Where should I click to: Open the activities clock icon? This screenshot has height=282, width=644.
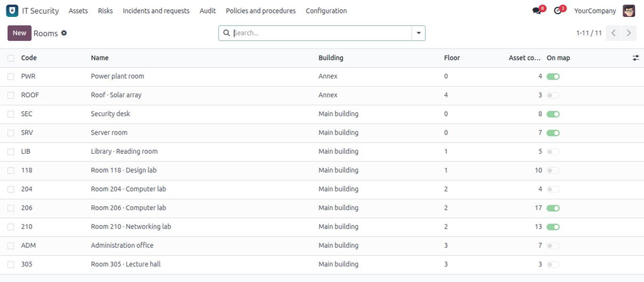(557, 11)
